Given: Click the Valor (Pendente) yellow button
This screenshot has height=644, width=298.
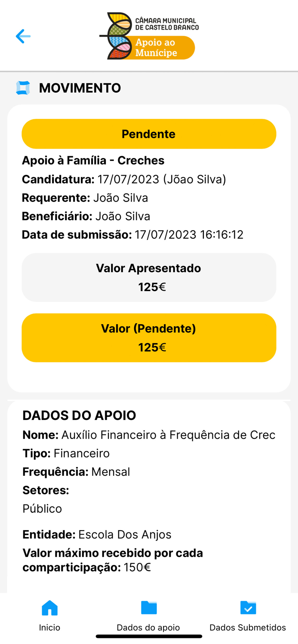Looking at the screenshot, I should 149,337.
